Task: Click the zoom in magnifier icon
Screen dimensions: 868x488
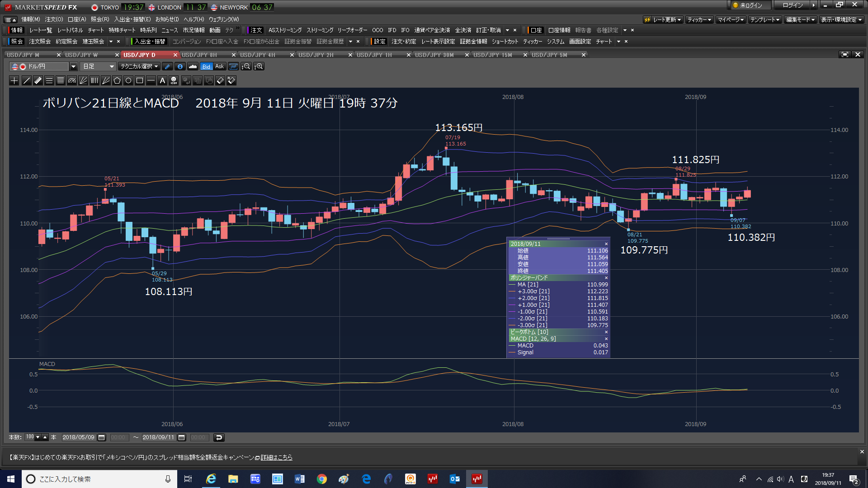Action: tap(259, 66)
